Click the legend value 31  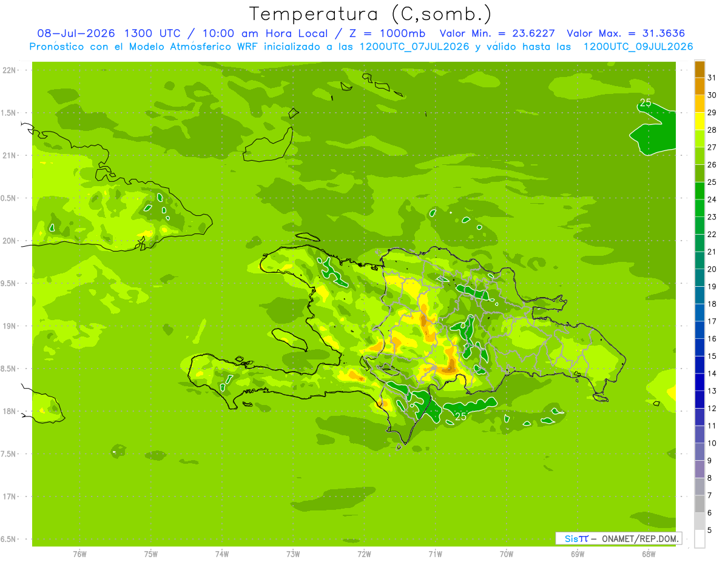[x=712, y=78]
